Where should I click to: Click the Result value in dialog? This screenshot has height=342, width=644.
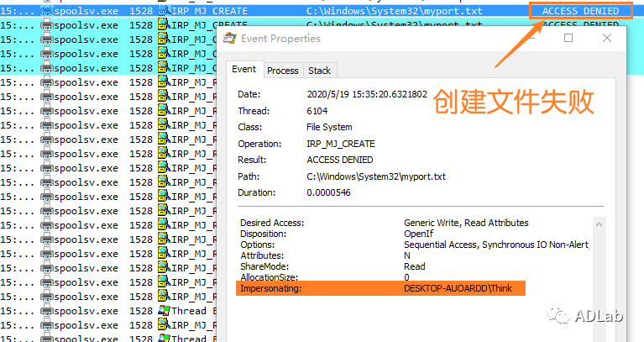[340, 160]
